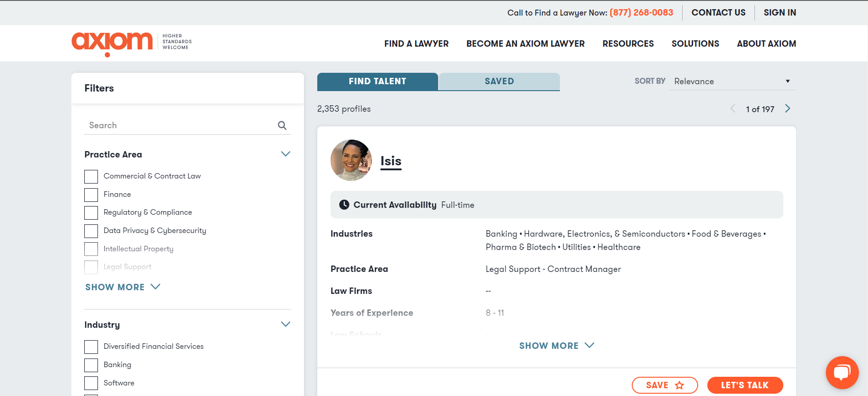This screenshot has height=396, width=868.
Task: Show more practice area options
Action: tap(122, 287)
